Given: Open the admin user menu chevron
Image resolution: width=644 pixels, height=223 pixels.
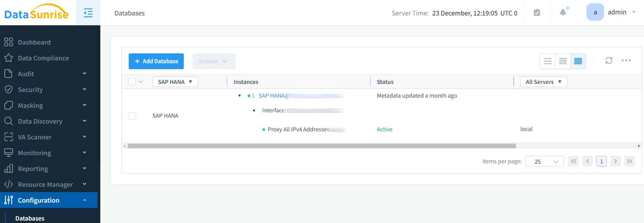Looking at the screenshot, I should pos(634,12).
